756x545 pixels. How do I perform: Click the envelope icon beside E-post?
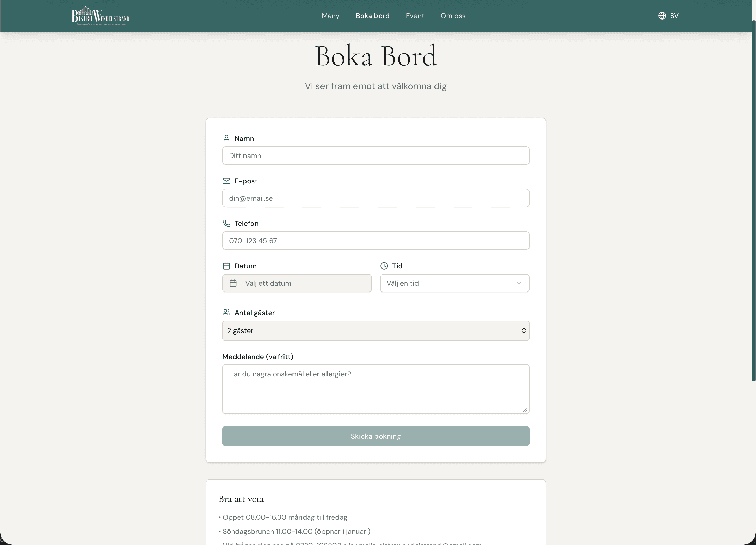pos(226,181)
